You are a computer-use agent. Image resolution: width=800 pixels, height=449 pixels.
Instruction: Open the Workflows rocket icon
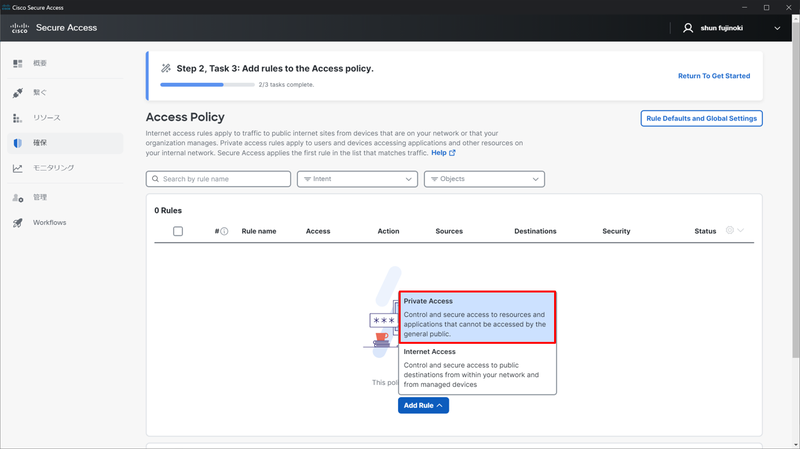click(x=18, y=222)
